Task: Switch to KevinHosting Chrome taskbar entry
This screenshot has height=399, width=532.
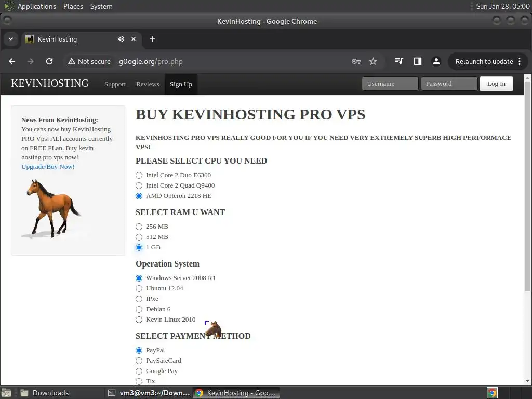Action: pos(236,393)
